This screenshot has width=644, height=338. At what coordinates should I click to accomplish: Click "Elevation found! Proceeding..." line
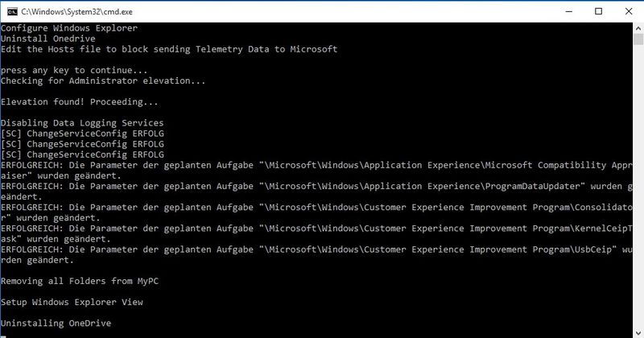80,101
